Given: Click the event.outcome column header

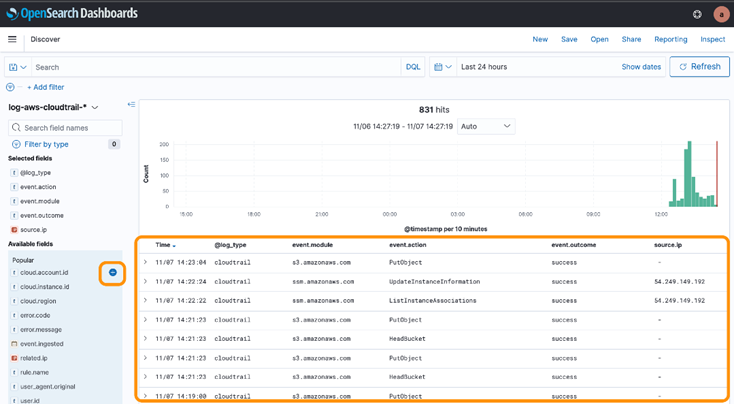Looking at the screenshot, I should (x=573, y=245).
